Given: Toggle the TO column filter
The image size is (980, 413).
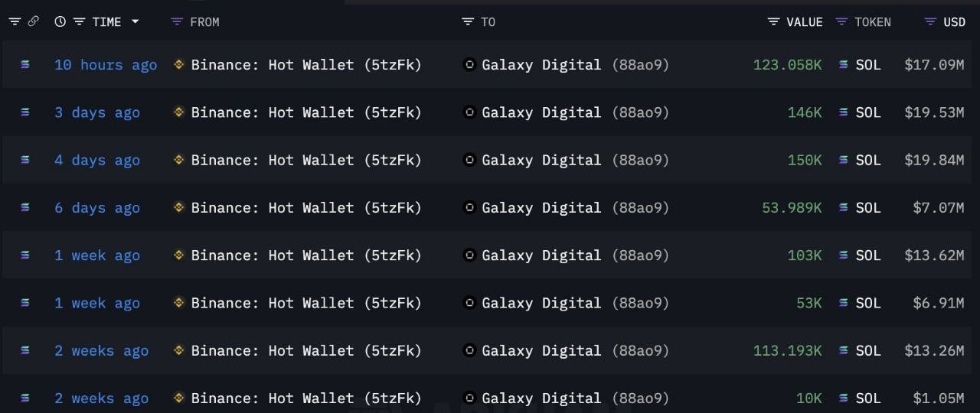Looking at the screenshot, I should [x=468, y=21].
